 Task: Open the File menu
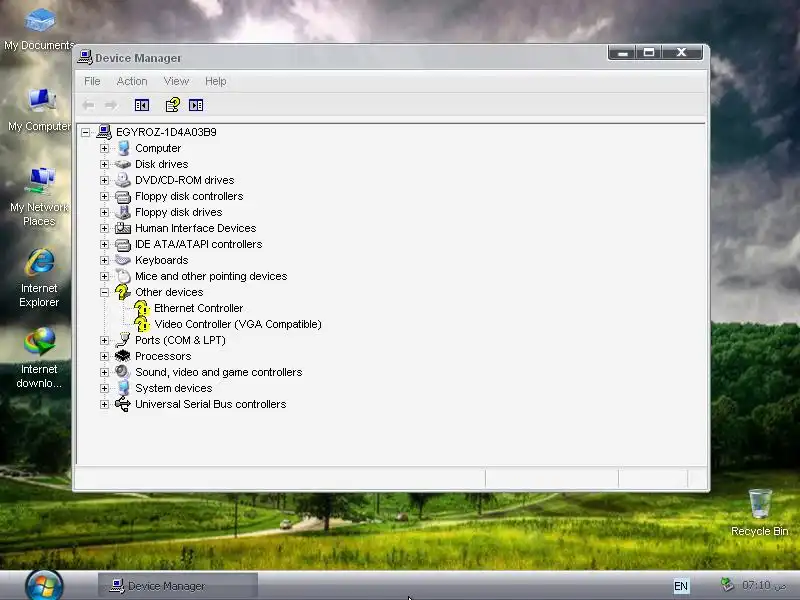point(92,81)
